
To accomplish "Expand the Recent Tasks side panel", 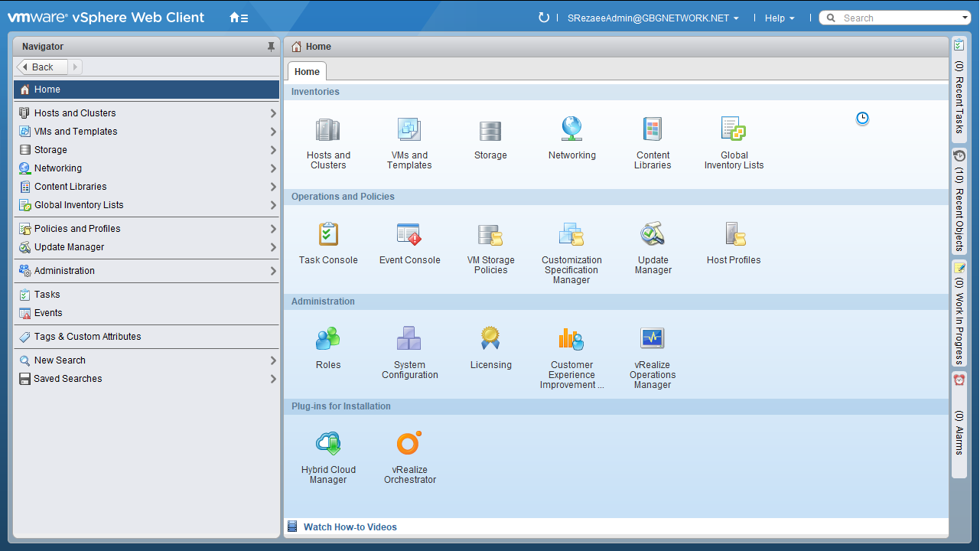I will click(959, 89).
